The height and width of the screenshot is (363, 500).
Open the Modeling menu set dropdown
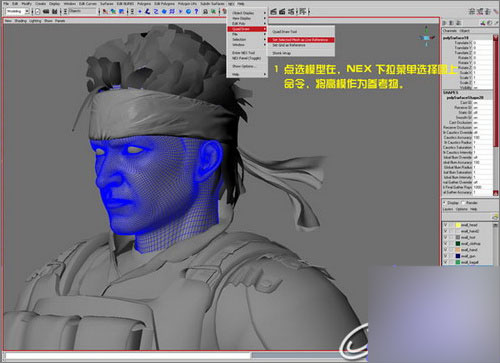[x=27, y=11]
